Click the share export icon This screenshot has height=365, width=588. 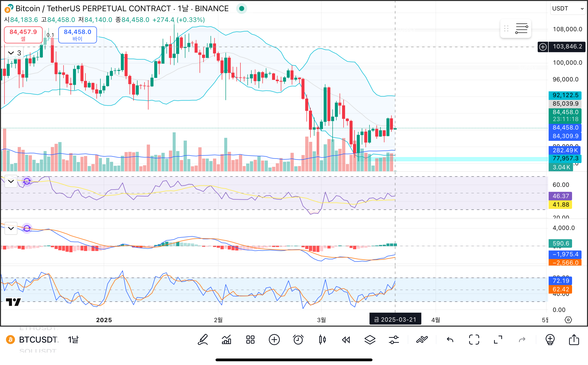(x=574, y=340)
